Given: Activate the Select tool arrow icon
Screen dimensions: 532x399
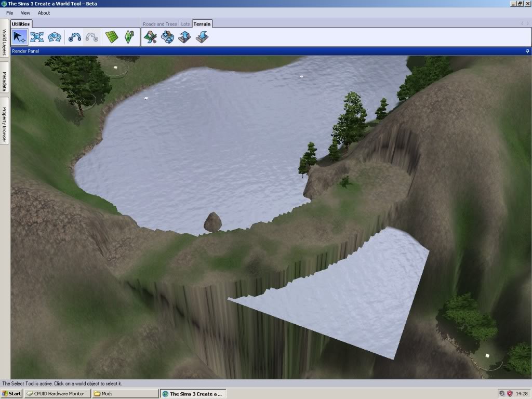Looking at the screenshot, I should [19, 37].
